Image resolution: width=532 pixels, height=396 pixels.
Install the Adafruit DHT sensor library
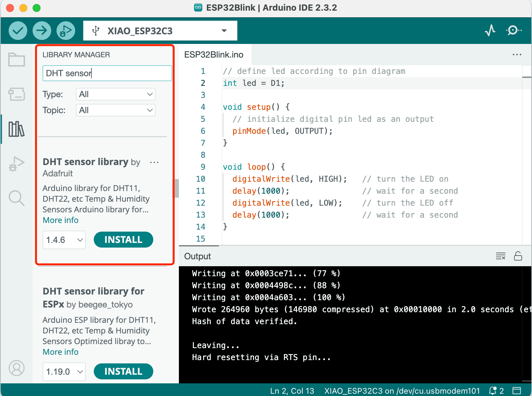click(123, 240)
